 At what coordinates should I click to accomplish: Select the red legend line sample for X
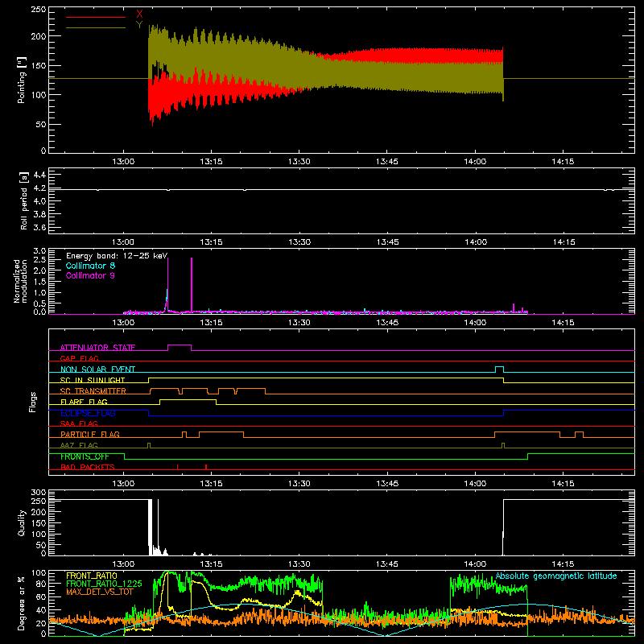point(96,17)
